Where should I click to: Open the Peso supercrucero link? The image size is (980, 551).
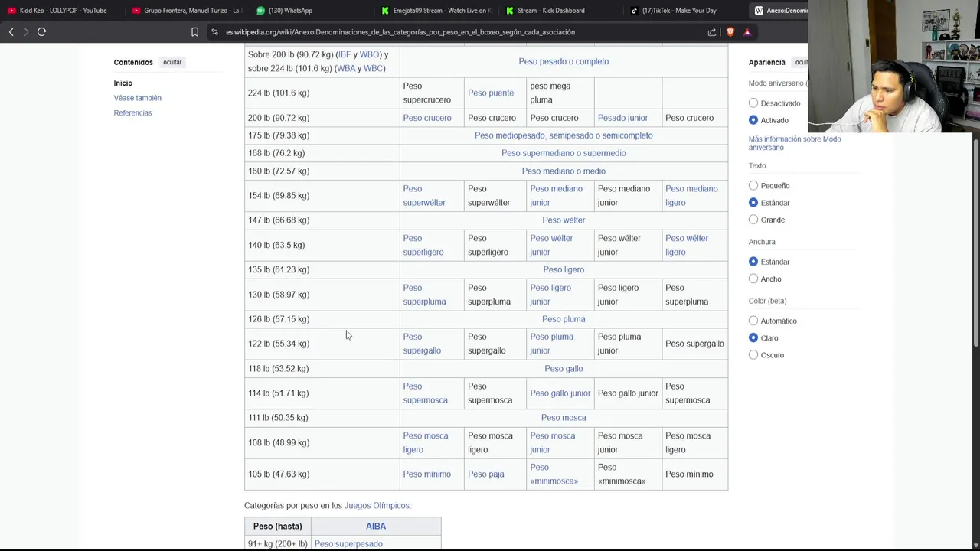point(426,93)
